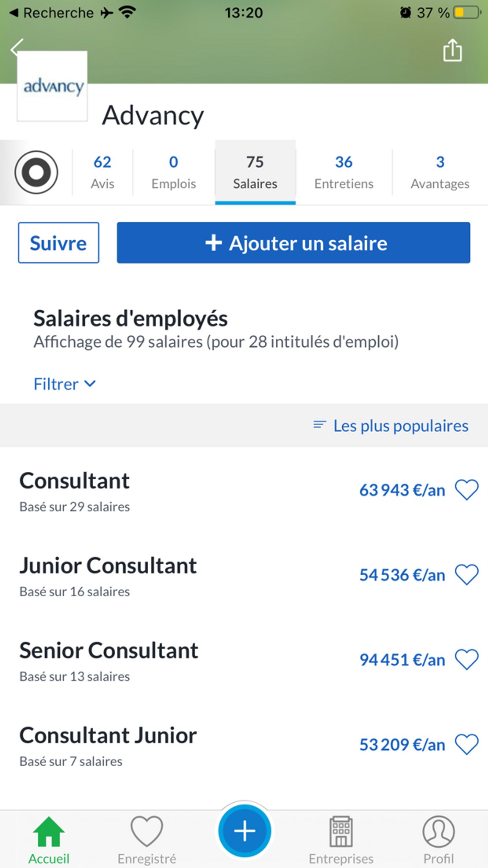
Task: Toggle the heart for Senior Consultant salary
Action: coord(467,659)
